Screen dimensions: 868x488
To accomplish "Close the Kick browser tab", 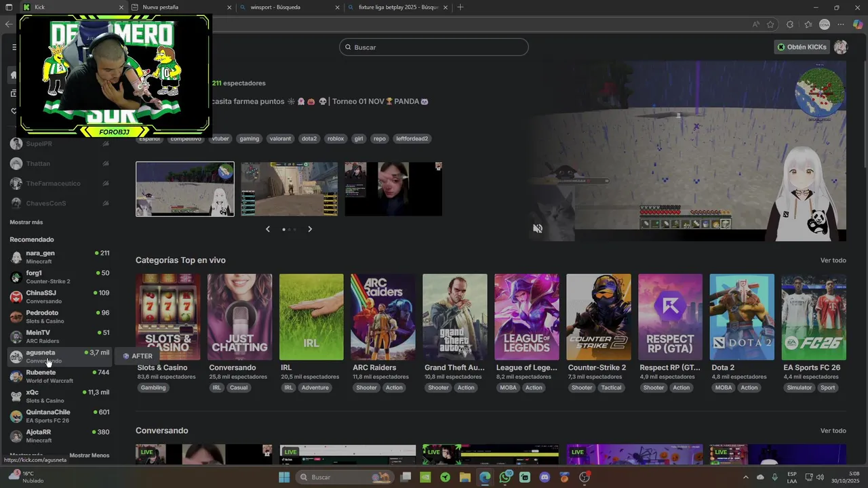I will click(121, 7).
